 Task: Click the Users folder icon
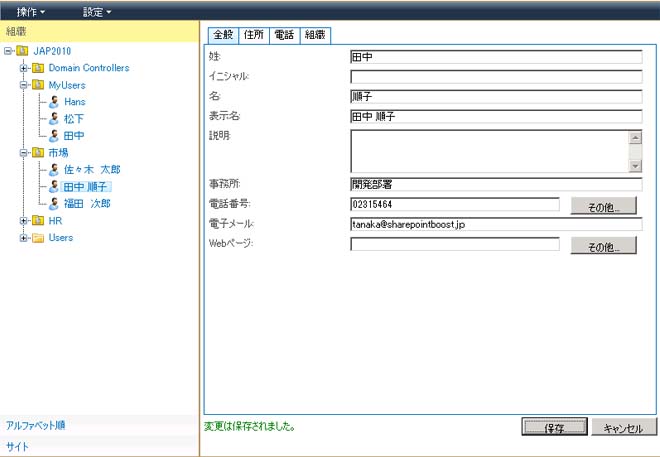pyautogui.click(x=38, y=238)
